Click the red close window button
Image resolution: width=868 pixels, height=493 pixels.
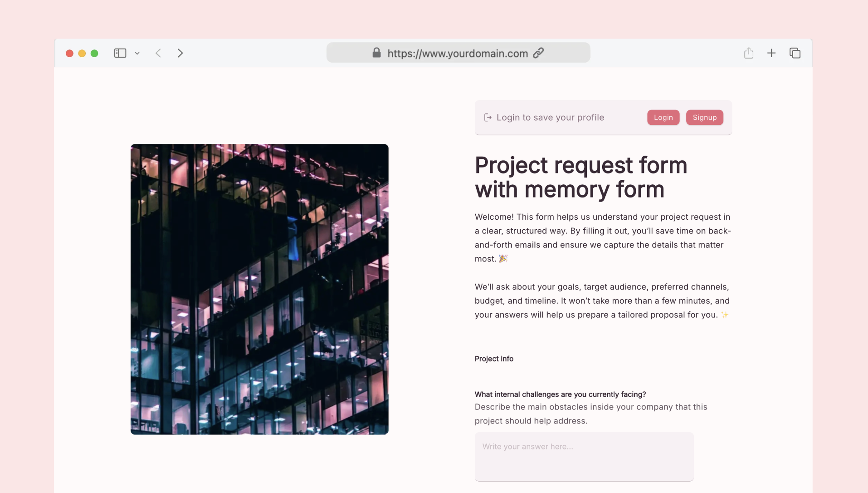[69, 54]
